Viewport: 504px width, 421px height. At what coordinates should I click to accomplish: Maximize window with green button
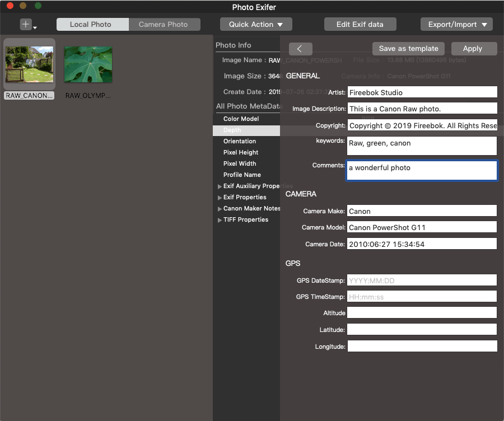[38, 6]
